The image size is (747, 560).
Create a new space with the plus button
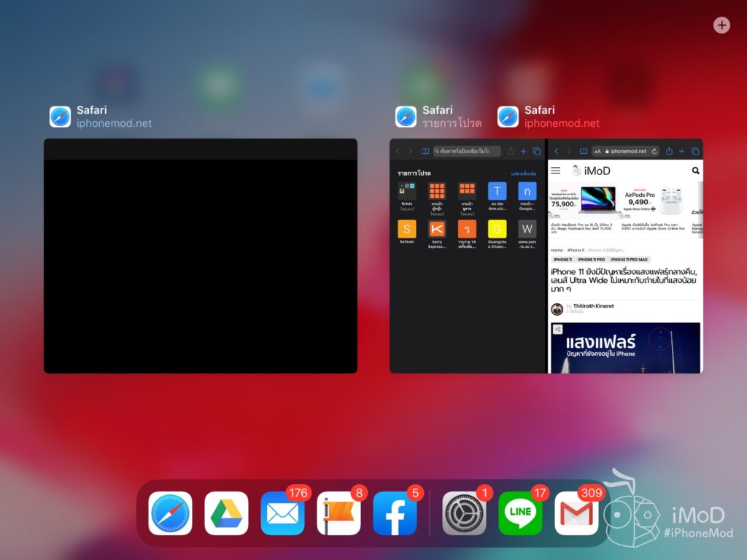pos(721,25)
